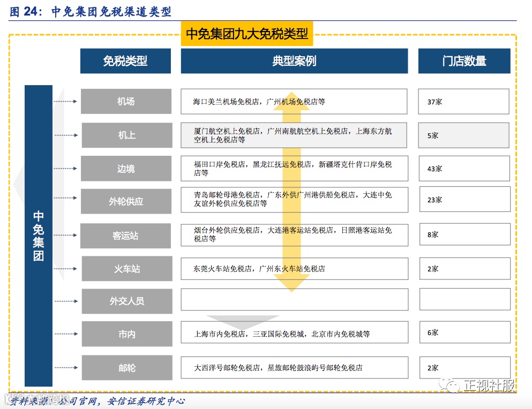Click the 6家 store count
Image resolution: width=532 pixels, height=409 pixels.
(433, 332)
